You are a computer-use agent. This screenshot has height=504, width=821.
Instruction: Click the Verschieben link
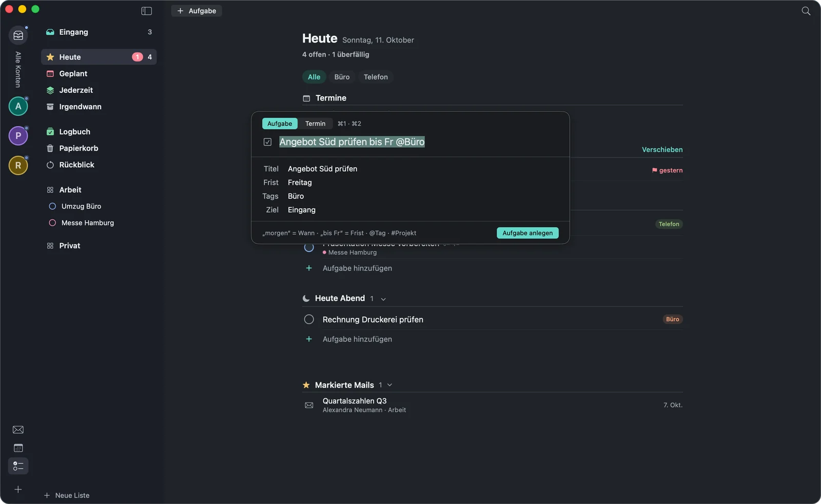(662, 150)
